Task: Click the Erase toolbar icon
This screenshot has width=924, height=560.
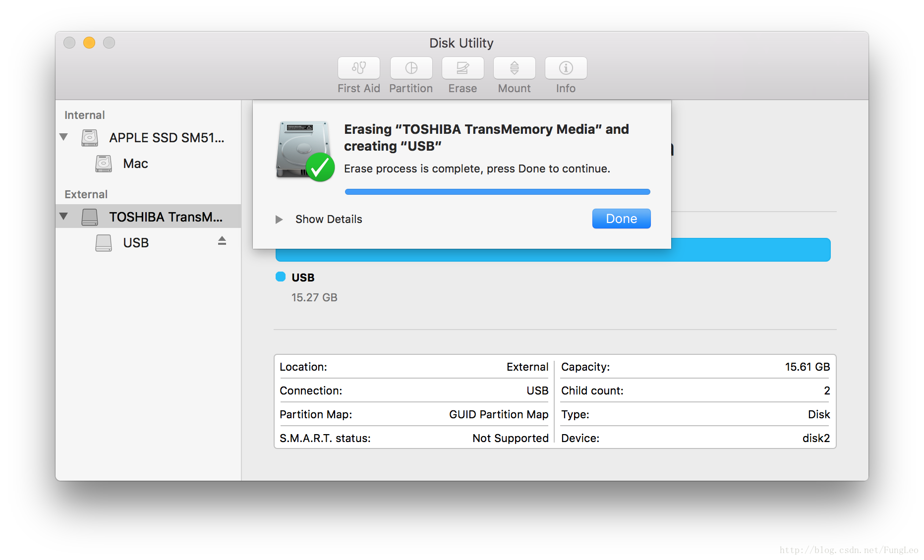Action: click(x=462, y=68)
